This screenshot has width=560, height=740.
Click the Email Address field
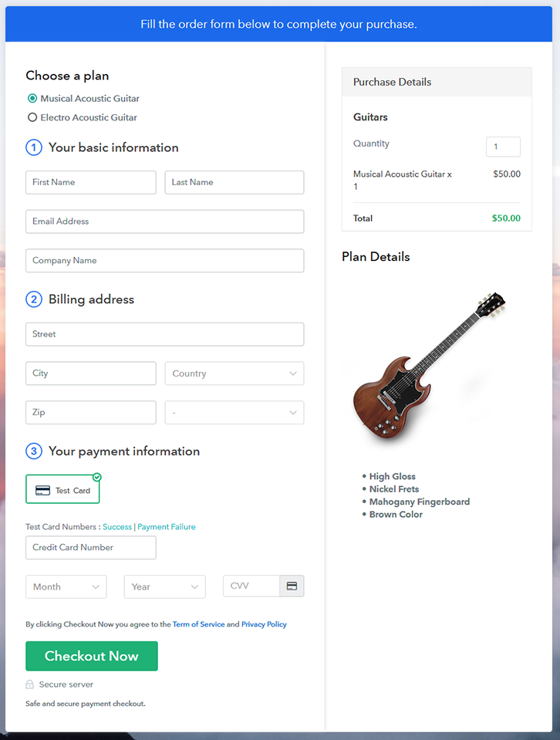[164, 221]
